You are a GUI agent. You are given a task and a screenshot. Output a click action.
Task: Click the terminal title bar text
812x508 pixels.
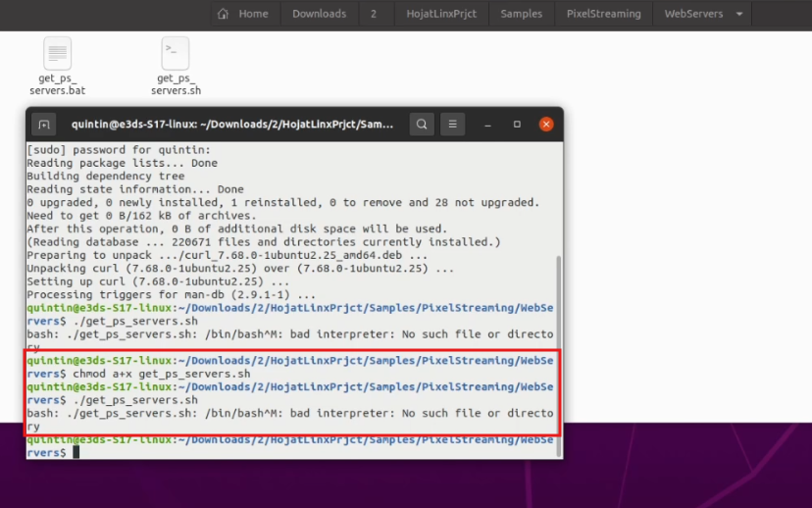click(x=231, y=125)
